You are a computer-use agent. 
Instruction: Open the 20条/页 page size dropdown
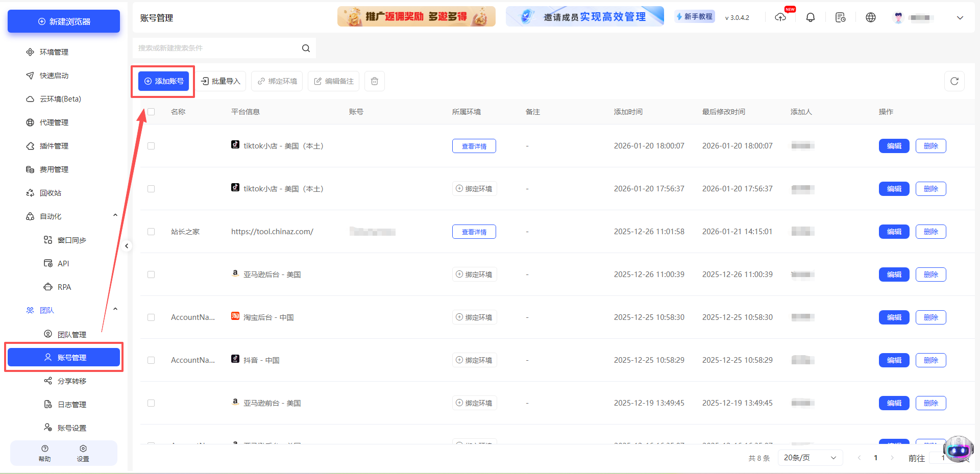point(810,458)
